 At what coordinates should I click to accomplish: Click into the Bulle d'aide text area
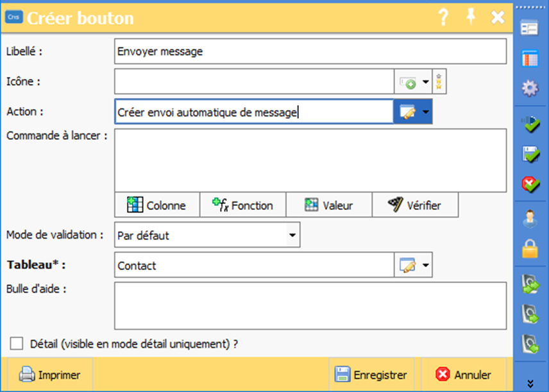click(x=310, y=305)
